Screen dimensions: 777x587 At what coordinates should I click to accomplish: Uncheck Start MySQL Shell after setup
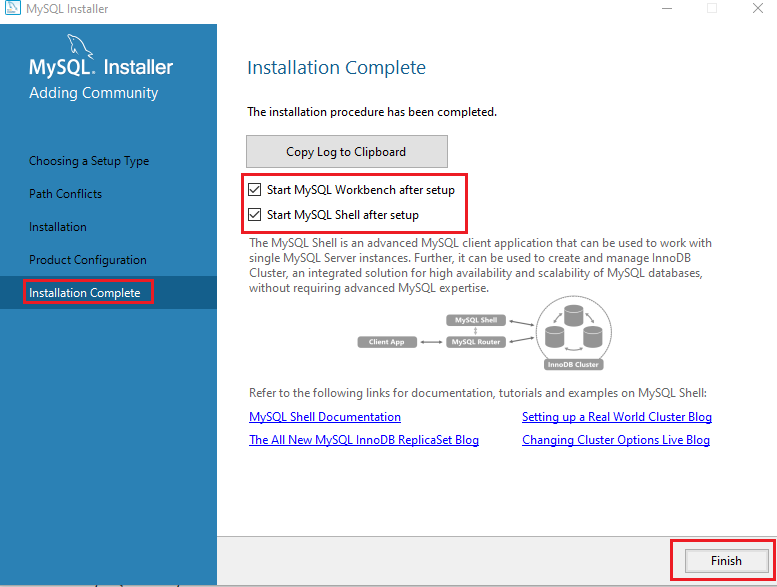[255, 214]
